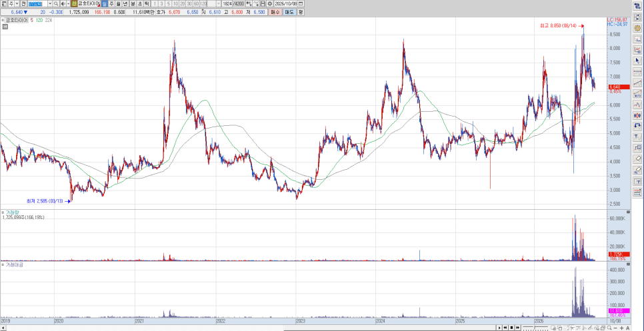
Task: Open the date calendar picker icon
Action: click(301, 3)
